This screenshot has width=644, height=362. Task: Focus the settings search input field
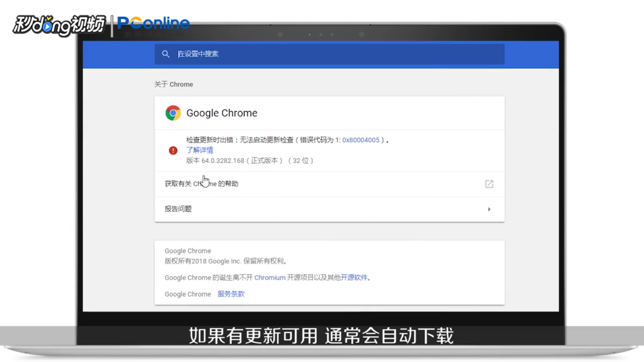pos(329,54)
